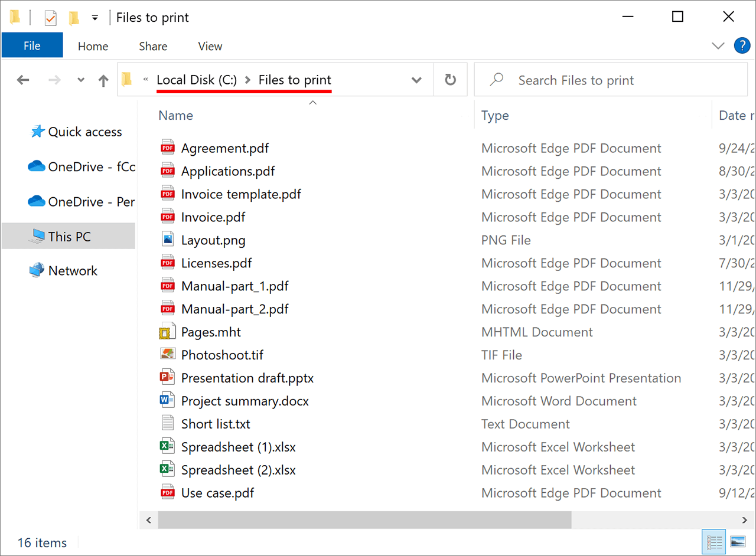756x556 pixels.
Task: Expand the Quick Access Toolbar customize arrow
Action: (94, 17)
